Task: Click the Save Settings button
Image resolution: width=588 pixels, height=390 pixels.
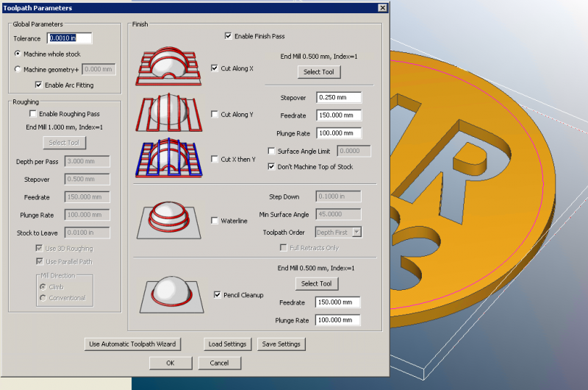Action: [282, 344]
